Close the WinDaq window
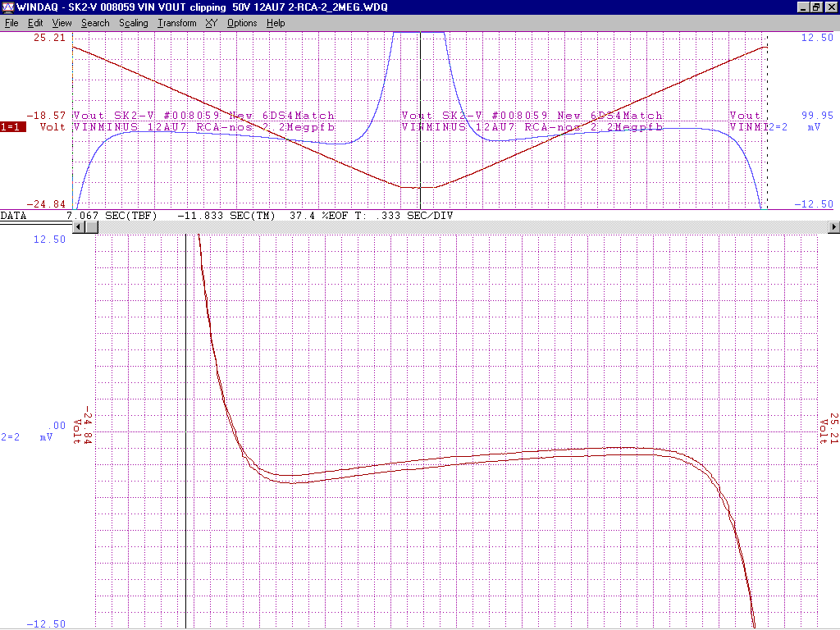 [830, 7]
